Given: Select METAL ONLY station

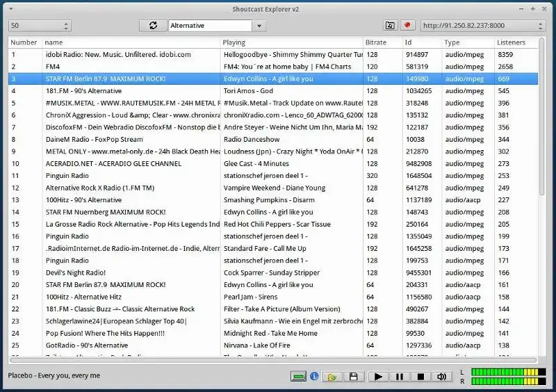Looking at the screenshot, I should click(x=273, y=152).
